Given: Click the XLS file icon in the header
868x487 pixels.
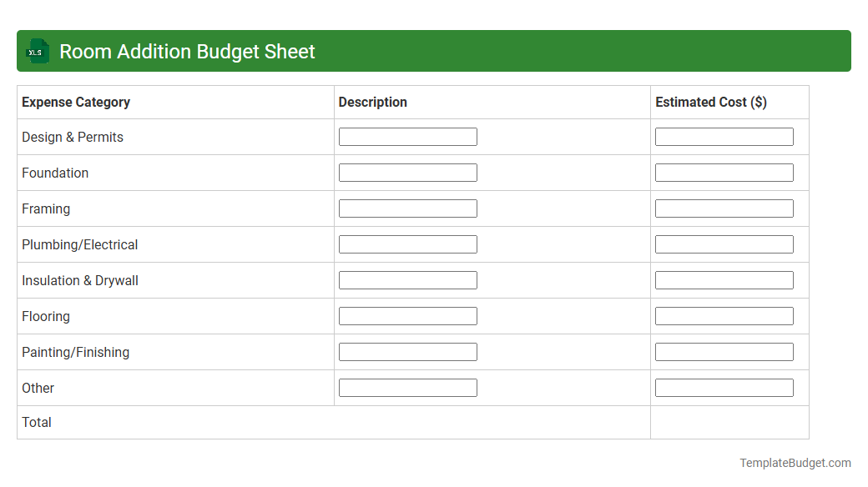Looking at the screenshot, I should (x=37, y=51).
